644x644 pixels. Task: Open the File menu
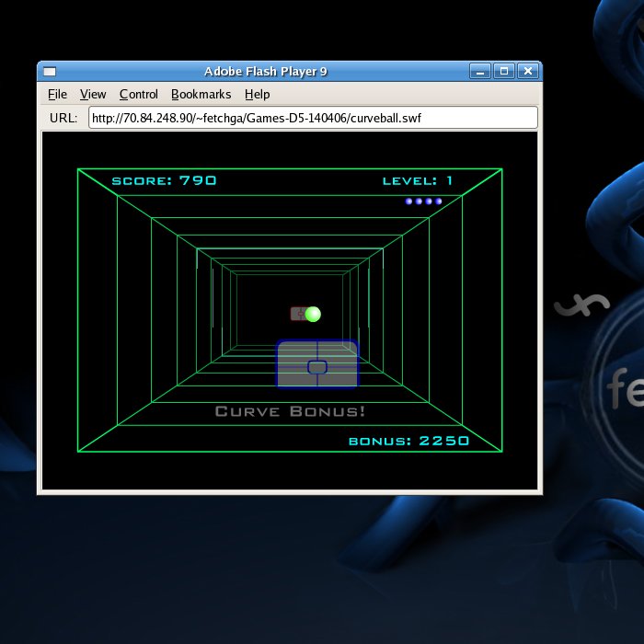[x=57, y=95]
